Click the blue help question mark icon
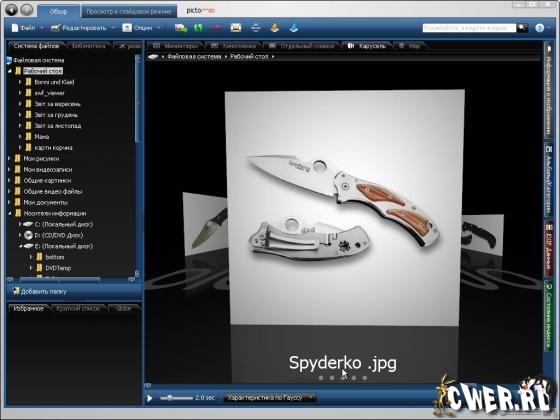 pos(540,28)
